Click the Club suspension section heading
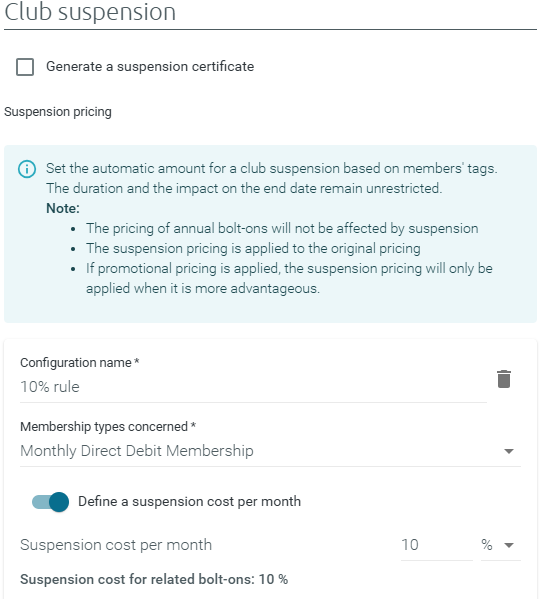The image size is (547, 599). tap(90, 11)
